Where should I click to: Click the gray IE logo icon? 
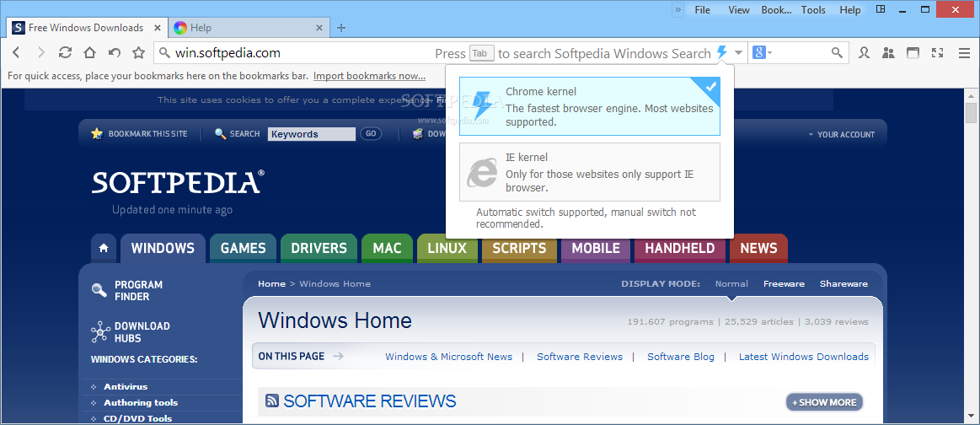coord(483,172)
